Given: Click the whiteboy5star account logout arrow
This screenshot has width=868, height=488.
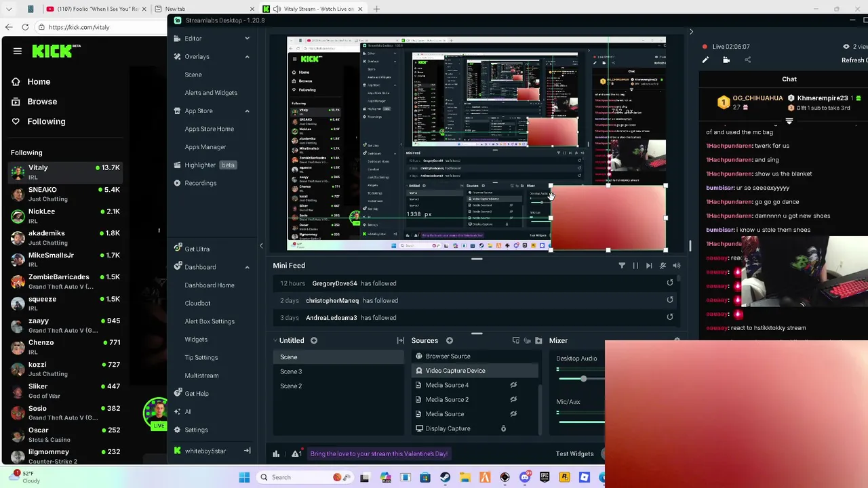Looking at the screenshot, I should coord(247,451).
